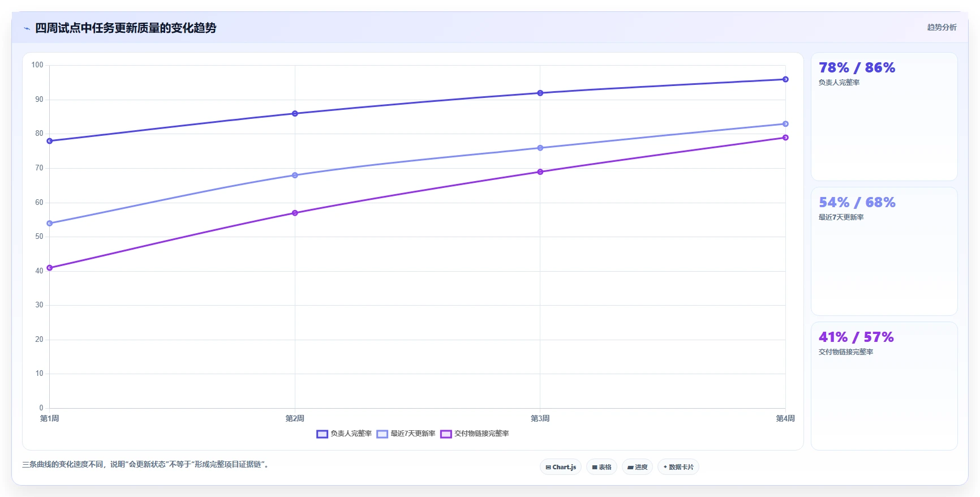Click the 第1周 point on 最近7天更新率 line
The image size is (980, 497).
click(50, 224)
